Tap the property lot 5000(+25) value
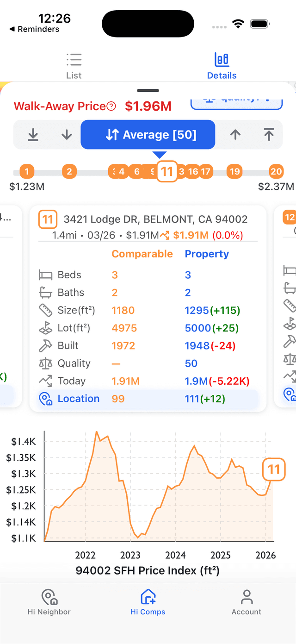Image resolution: width=296 pixels, height=644 pixels. pyautogui.click(x=212, y=328)
